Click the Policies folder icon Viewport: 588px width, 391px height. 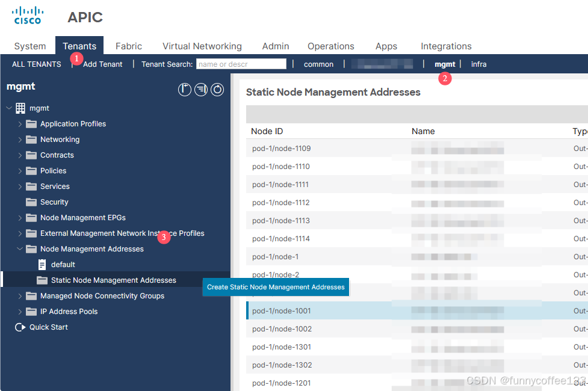click(x=31, y=171)
